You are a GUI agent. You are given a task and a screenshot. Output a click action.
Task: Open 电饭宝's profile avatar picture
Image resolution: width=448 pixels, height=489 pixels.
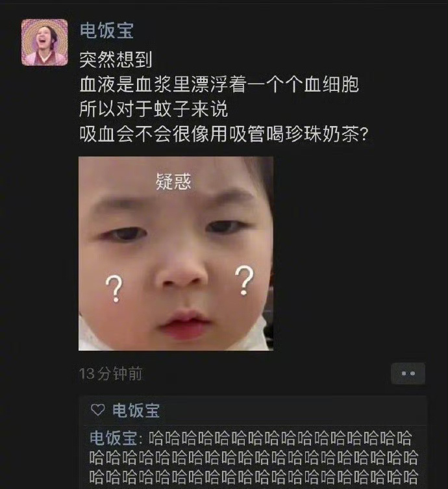pos(45,42)
